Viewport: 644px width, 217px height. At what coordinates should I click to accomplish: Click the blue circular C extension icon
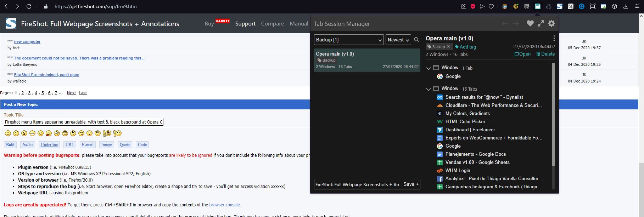pyautogui.click(x=582, y=6)
